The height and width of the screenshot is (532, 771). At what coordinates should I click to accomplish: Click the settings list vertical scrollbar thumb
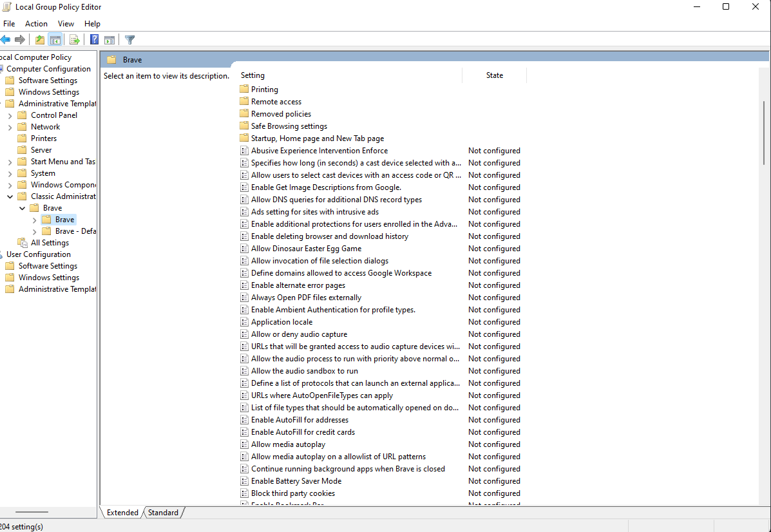tap(764, 133)
